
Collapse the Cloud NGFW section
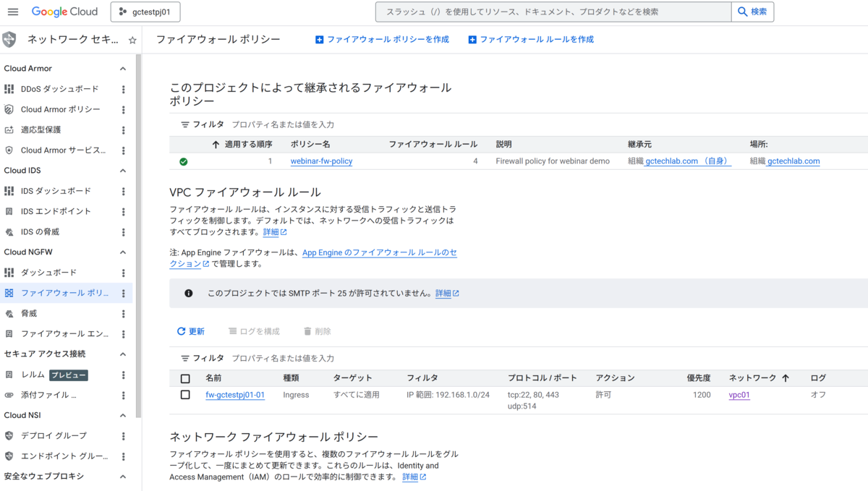coord(123,252)
